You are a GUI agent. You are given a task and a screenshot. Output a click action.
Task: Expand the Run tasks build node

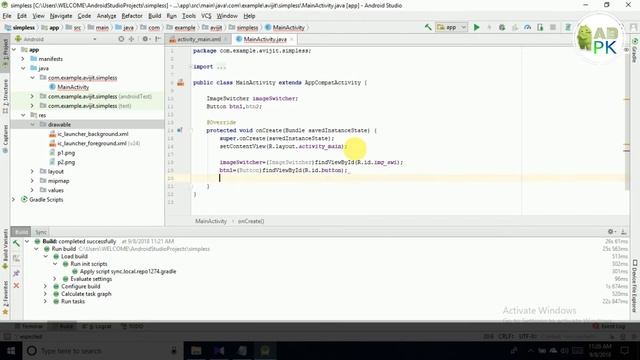click(46, 302)
